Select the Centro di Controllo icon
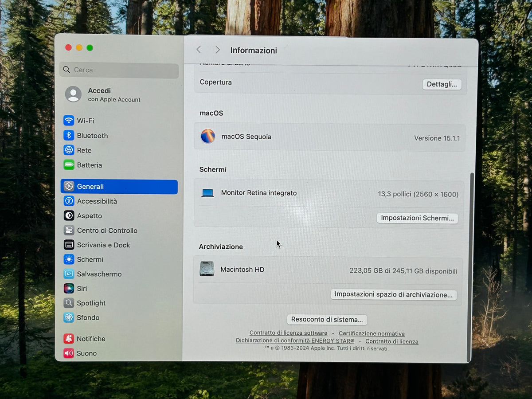 click(x=69, y=230)
